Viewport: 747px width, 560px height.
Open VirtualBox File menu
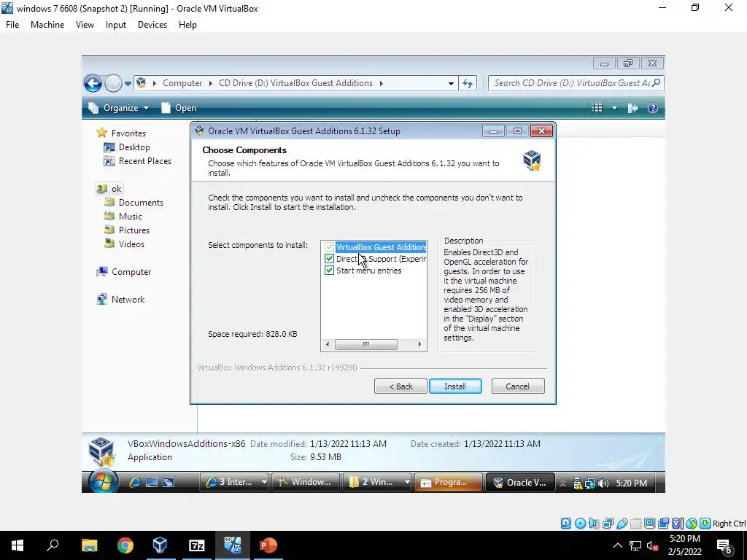pos(12,25)
